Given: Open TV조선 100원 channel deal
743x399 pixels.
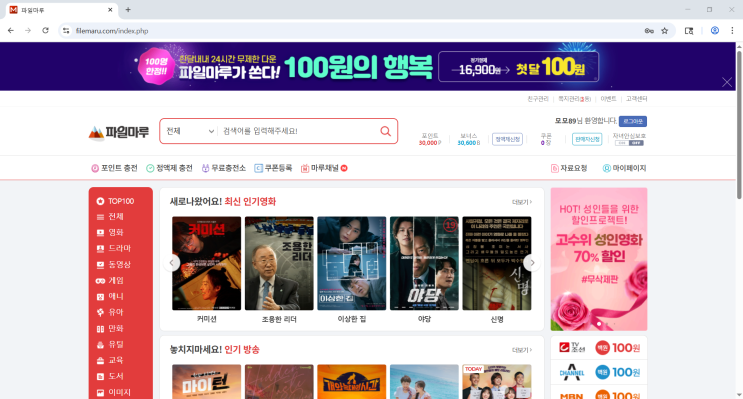Looking at the screenshot, I should coord(599,348).
